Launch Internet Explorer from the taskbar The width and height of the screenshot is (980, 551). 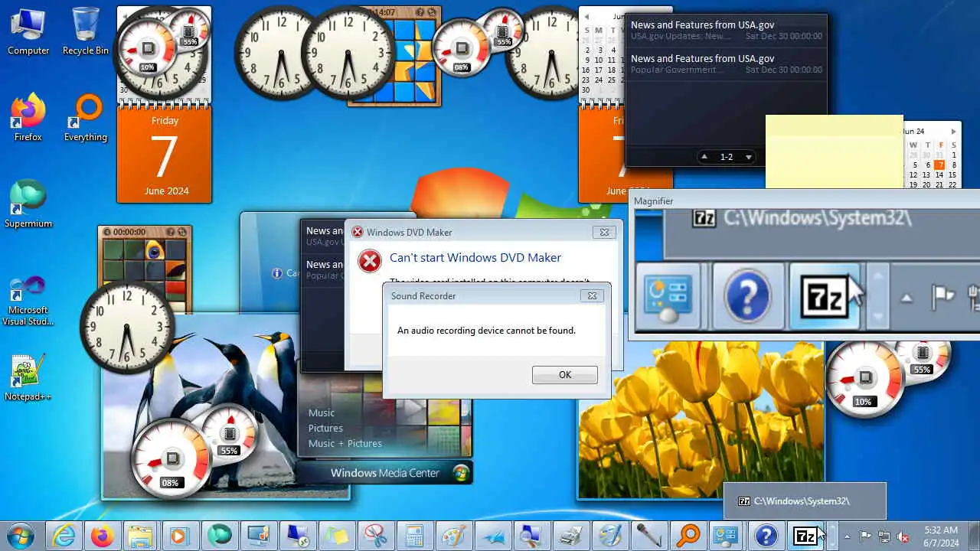[63, 536]
